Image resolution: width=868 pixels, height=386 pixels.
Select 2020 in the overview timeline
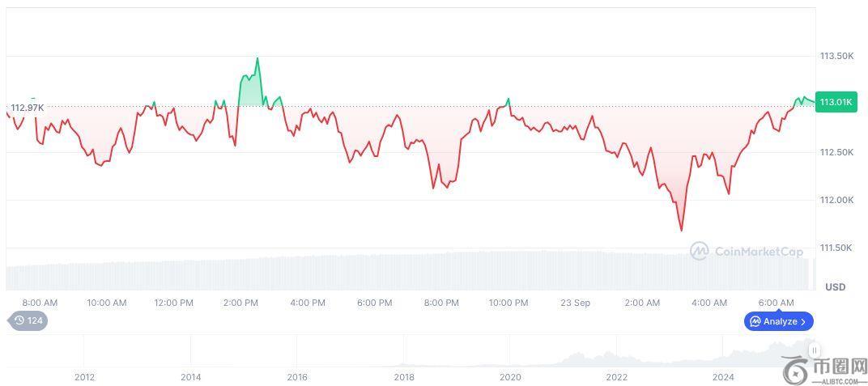click(x=510, y=376)
